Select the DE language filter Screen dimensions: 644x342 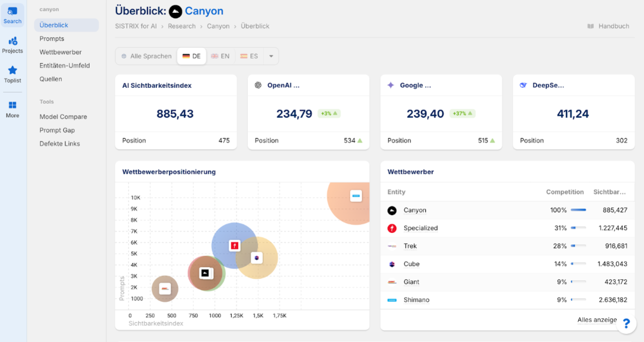[x=192, y=56]
